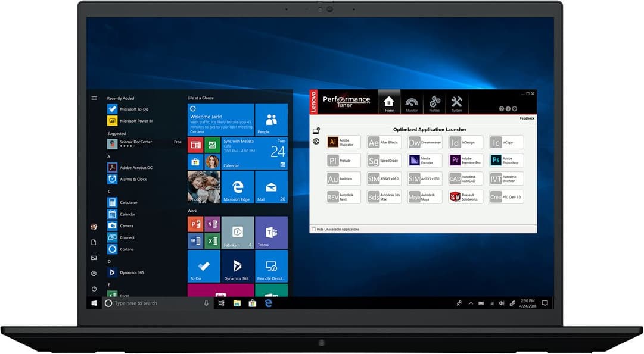
Task: Launch Adobe Illustrator from the optimized launcher
Action: click(344, 142)
